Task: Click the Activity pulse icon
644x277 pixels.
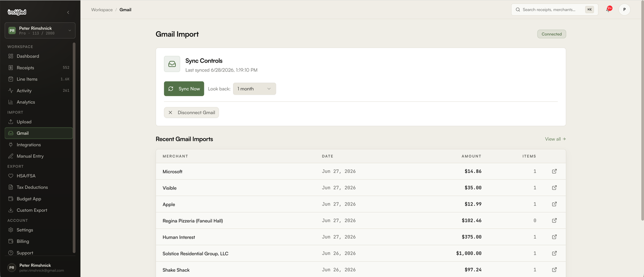Action: click(11, 91)
